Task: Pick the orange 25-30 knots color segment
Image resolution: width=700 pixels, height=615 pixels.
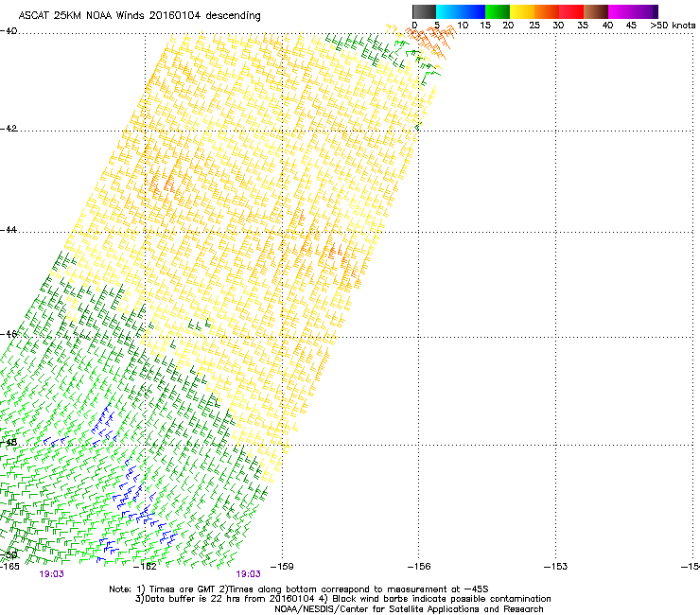Action: pos(547,11)
